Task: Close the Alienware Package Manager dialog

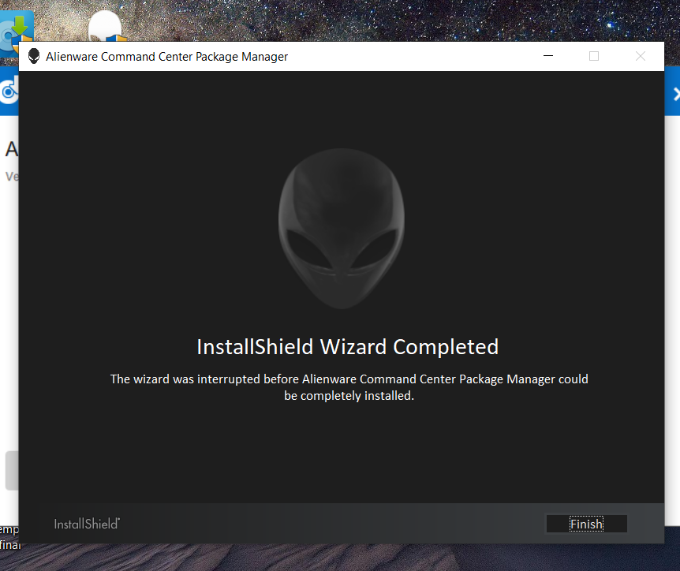Action: click(640, 57)
